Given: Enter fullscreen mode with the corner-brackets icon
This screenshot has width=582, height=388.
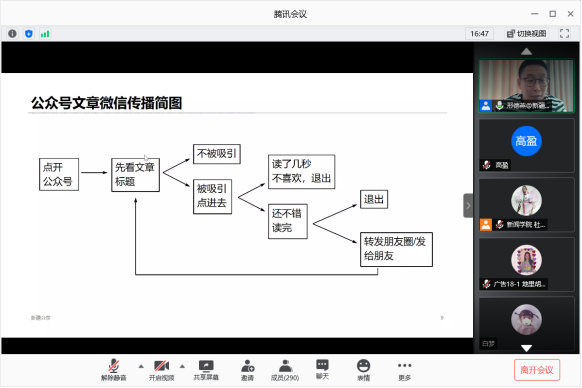Looking at the screenshot, I should click(x=564, y=34).
